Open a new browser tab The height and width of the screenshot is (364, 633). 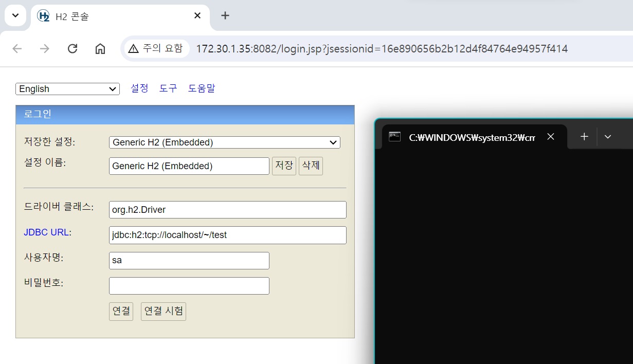click(225, 15)
